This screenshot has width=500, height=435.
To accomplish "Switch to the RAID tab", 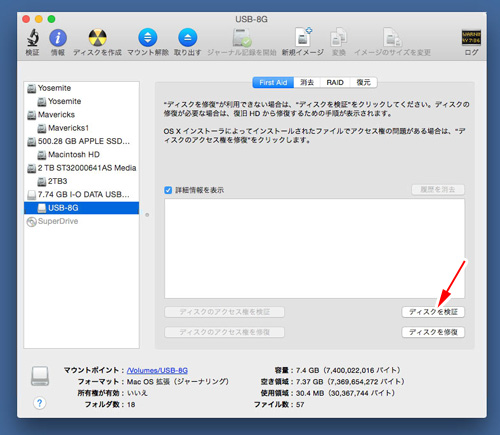I will pos(335,83).
